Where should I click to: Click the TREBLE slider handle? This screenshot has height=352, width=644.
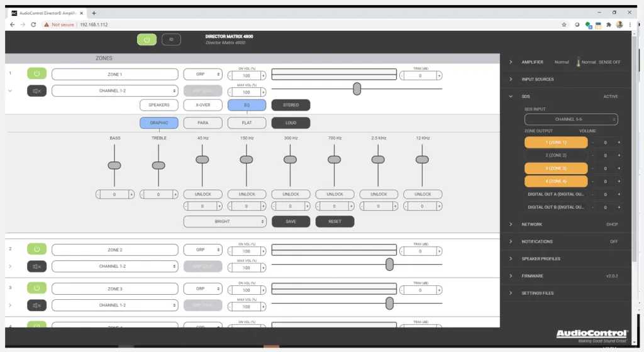(x=158, y=165)
